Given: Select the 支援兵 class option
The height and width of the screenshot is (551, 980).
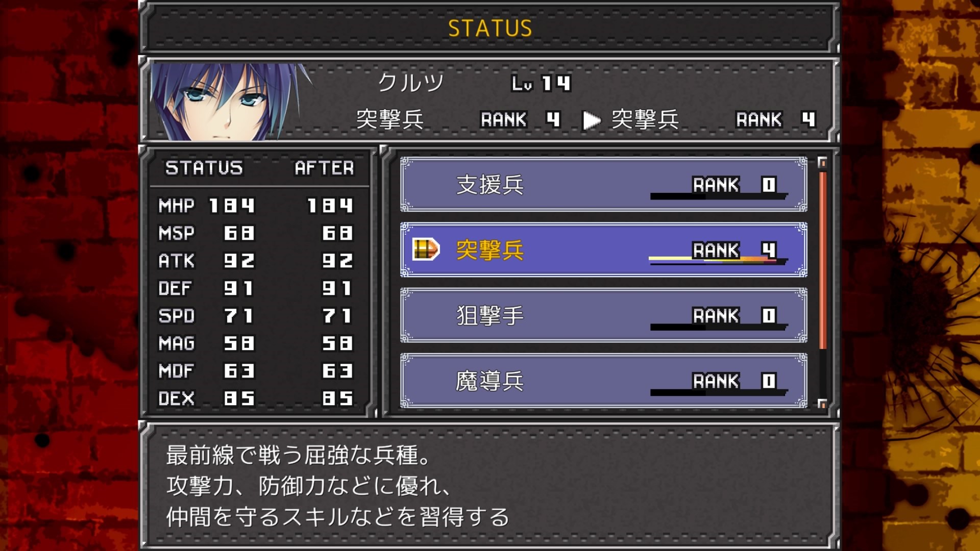Looking at the screenshot, I should coord(603,184).
